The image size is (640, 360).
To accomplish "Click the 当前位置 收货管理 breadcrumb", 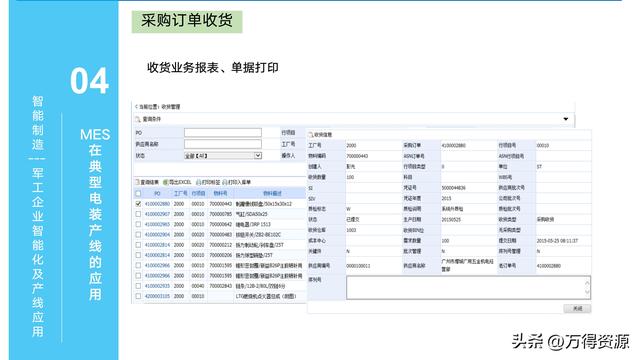I will click(x=158, y=107).
